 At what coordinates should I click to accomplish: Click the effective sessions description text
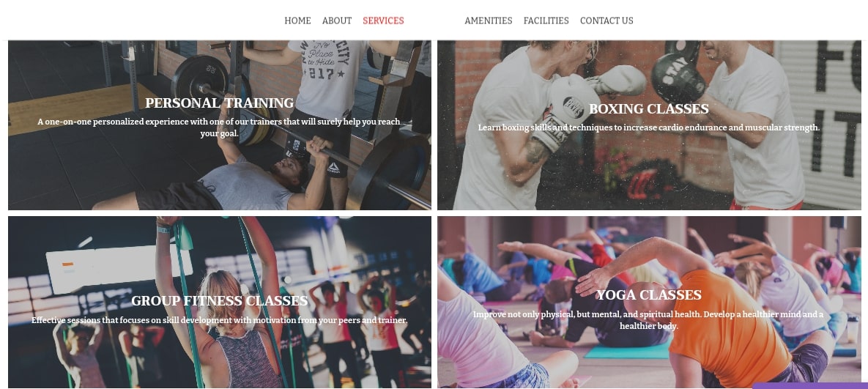[219, 320]
